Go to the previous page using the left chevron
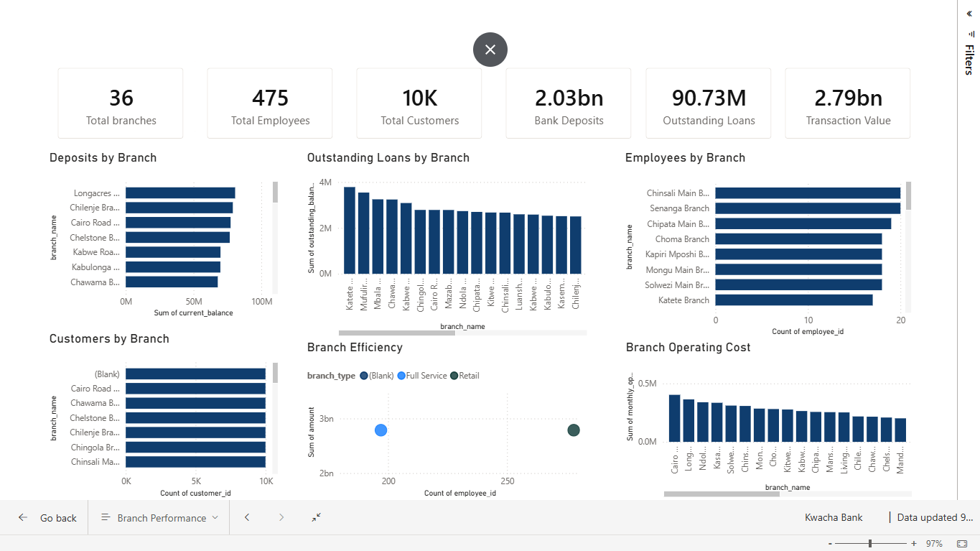 point(247,517)
